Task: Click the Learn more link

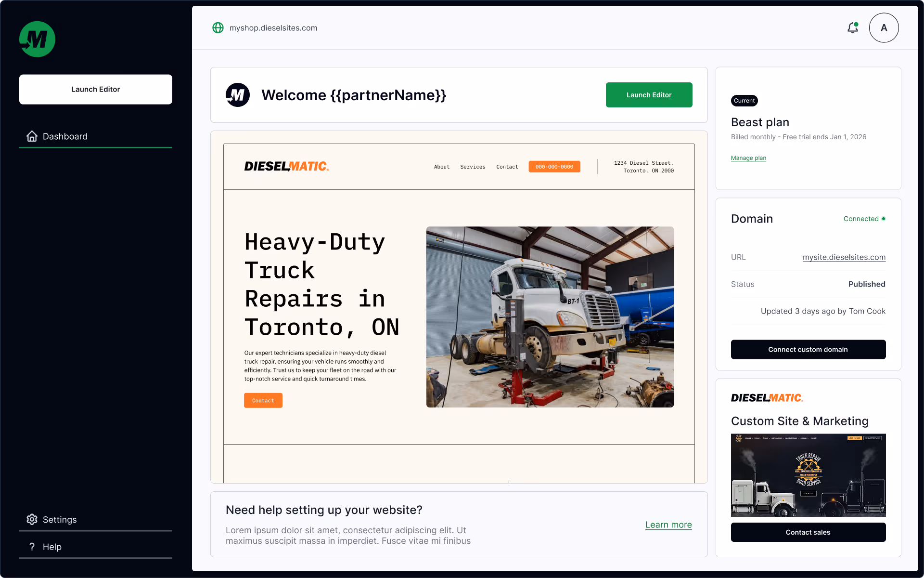Action: click(668, 525)
